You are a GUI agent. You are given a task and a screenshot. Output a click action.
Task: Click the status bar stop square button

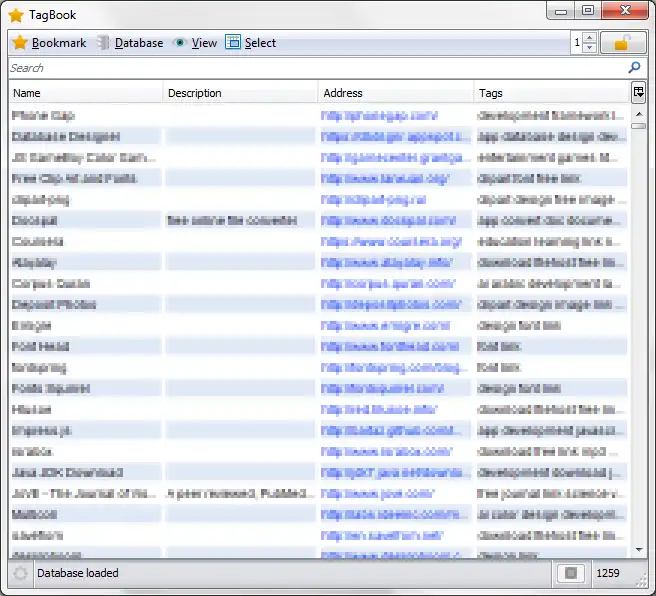click(x=571, y=573)
